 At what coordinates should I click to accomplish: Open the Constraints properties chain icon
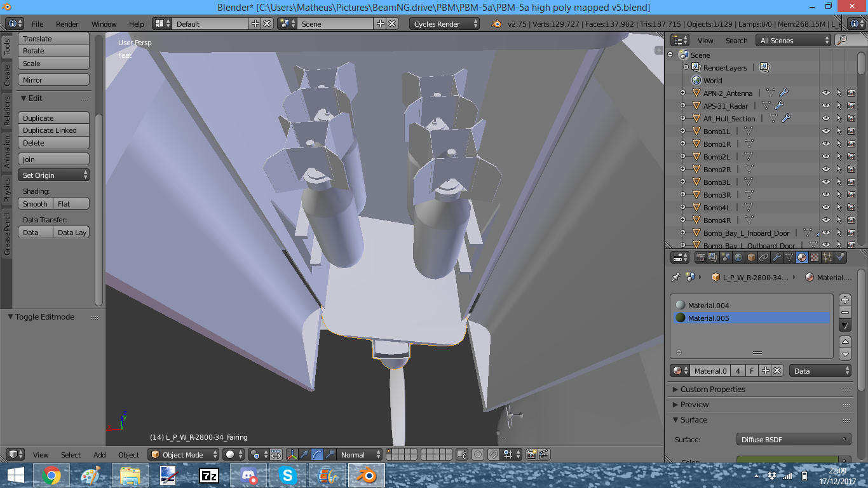coord(764,257)
